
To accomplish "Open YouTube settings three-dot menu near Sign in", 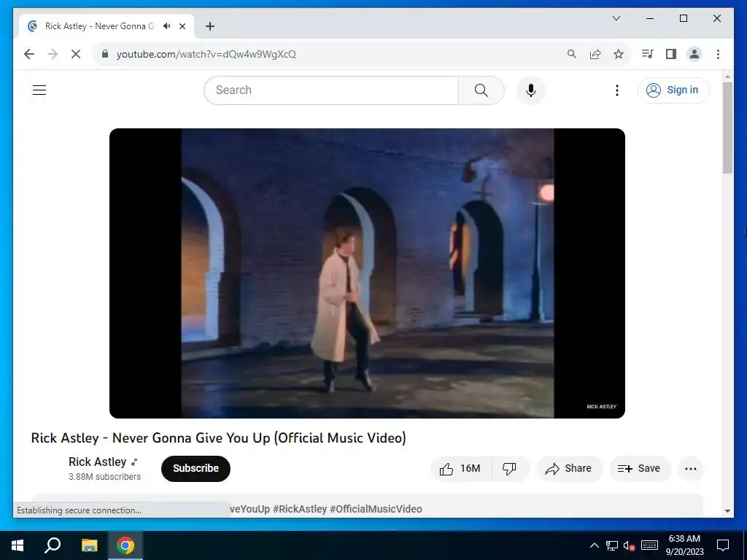I will click(617, 90).
